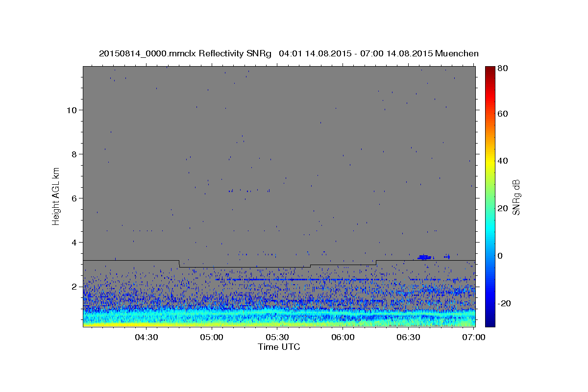Viewport: 588px width, 392px height.
Task: Click the dark red top of the colorbar
Action: click(490, 70)
